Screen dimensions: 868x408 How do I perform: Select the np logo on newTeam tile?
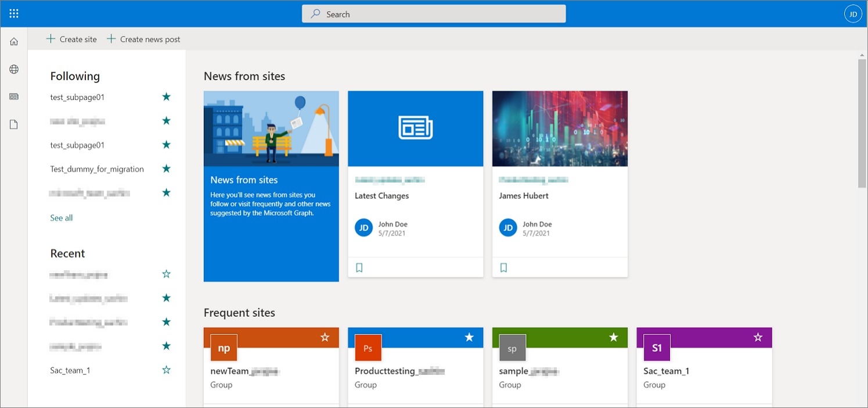(x=224, y=347)
